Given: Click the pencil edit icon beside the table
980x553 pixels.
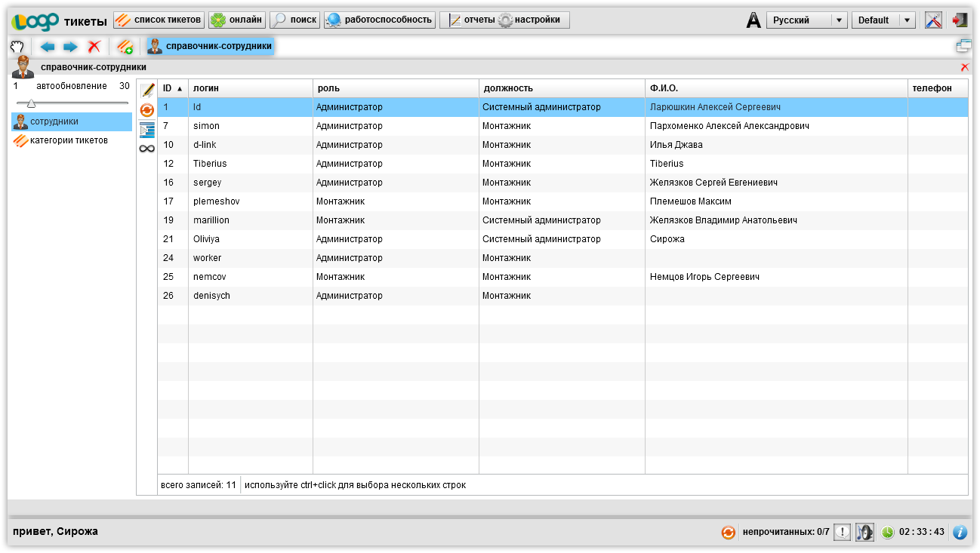Looking at the screenshot, I should [x=147, y=91].
